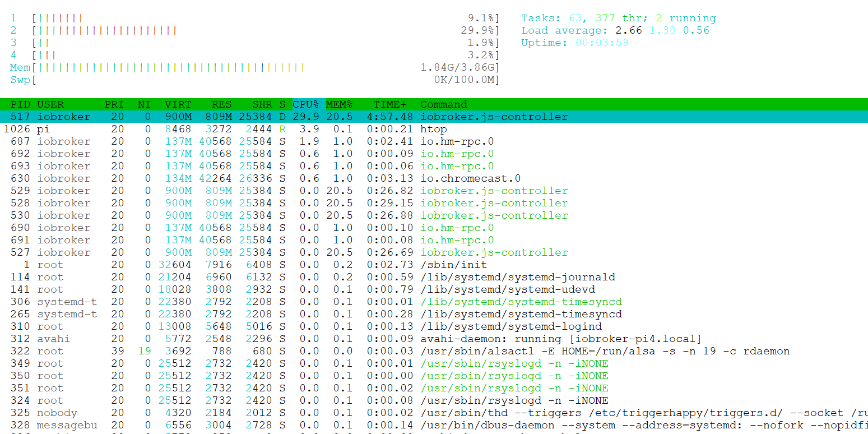Select the systemd-udevd process row
The width and height of the screenshot is (868, 434).
pyautogui.click(x=434, y=289)
